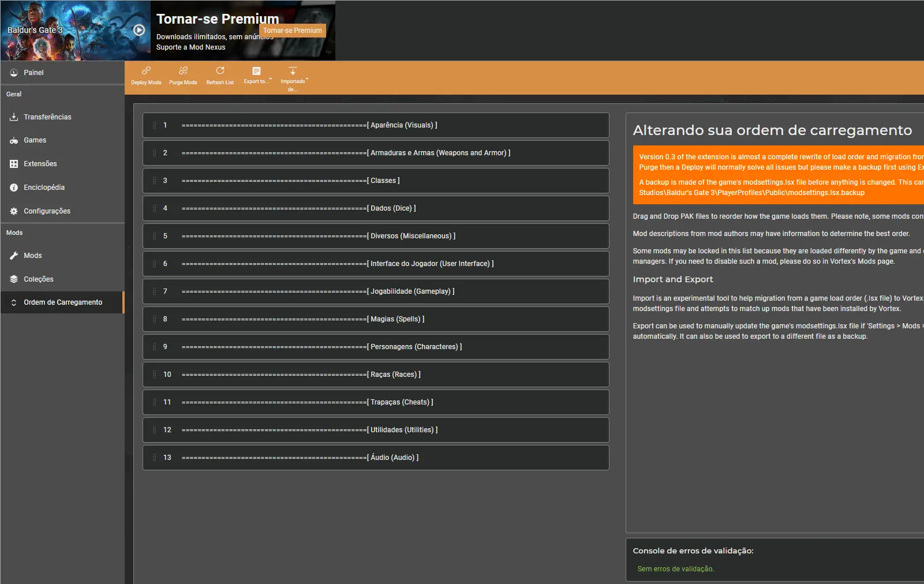924x584 pixels.
Task: Click the 'Sem erros de validação.' text
Action: point(675,569)
